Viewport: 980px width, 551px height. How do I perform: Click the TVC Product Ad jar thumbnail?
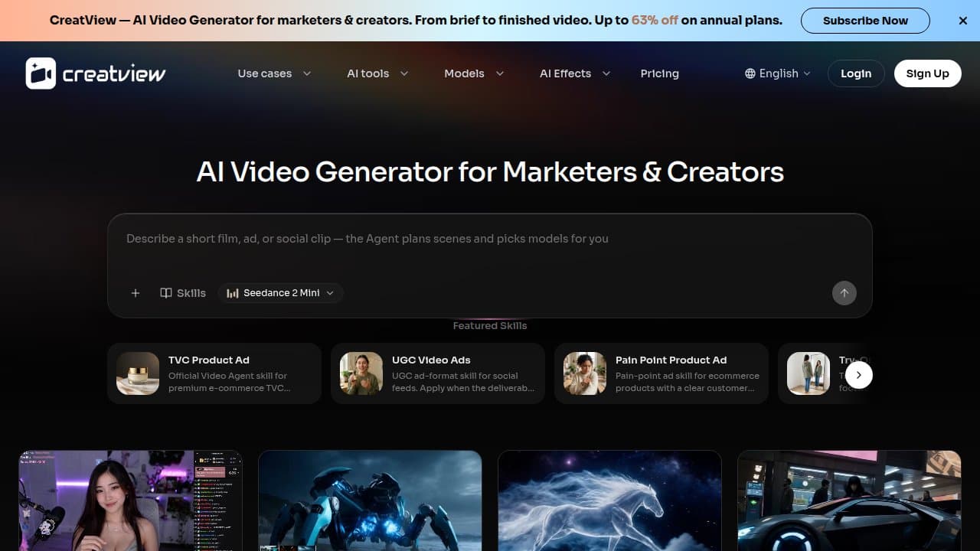138,373
